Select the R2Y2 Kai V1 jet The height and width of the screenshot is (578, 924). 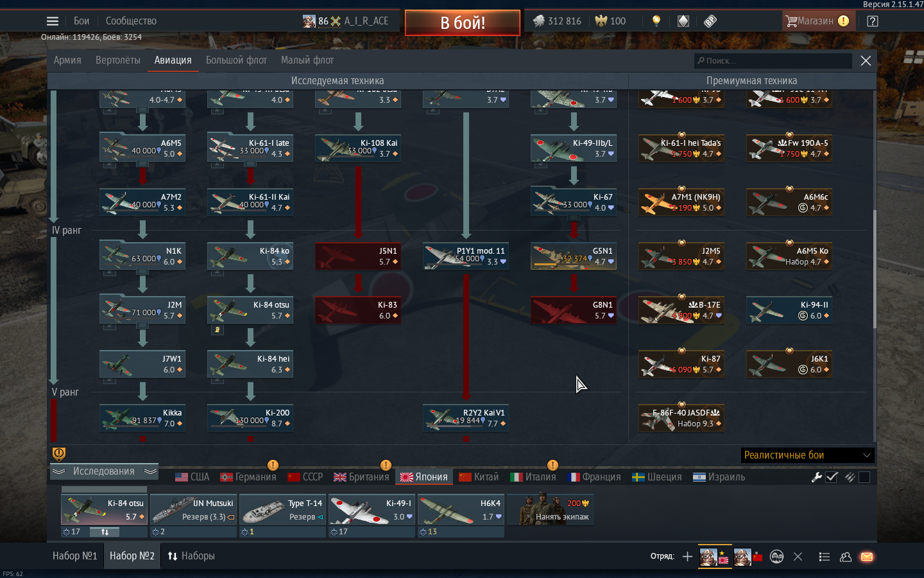click(x=466, y=417)
